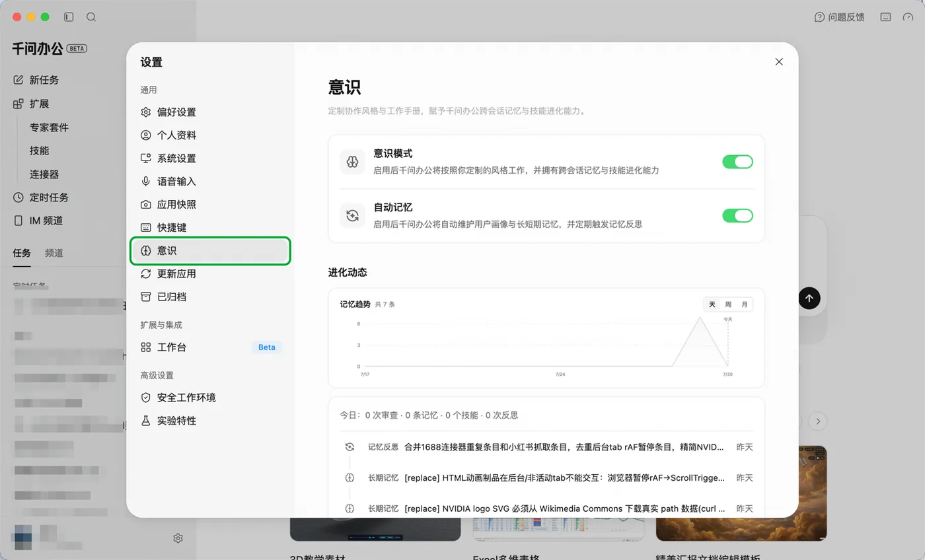Open 个人资料 in the settings menu
Screen dimensions: 925x560
210,135
